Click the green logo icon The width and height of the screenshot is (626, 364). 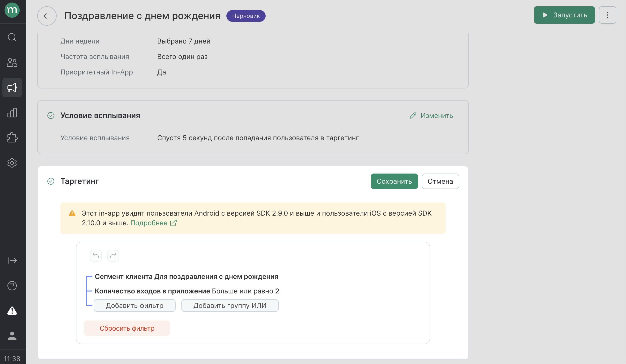(x=12, y=10)
